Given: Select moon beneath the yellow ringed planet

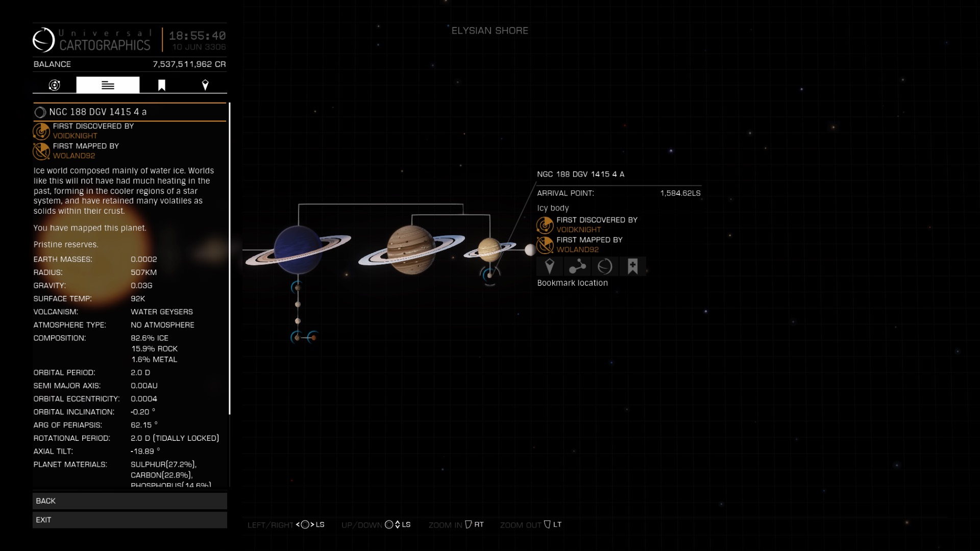Looking at the screenshot, I should (489, 275).
